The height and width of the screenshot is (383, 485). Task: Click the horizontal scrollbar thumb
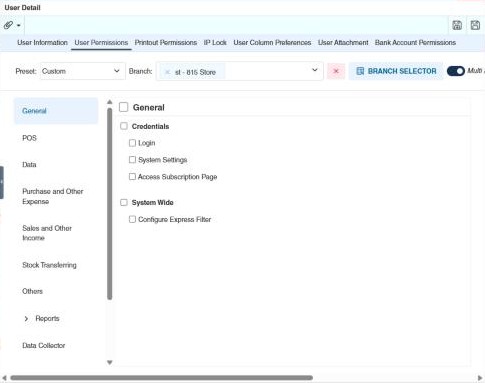(161, 378)
